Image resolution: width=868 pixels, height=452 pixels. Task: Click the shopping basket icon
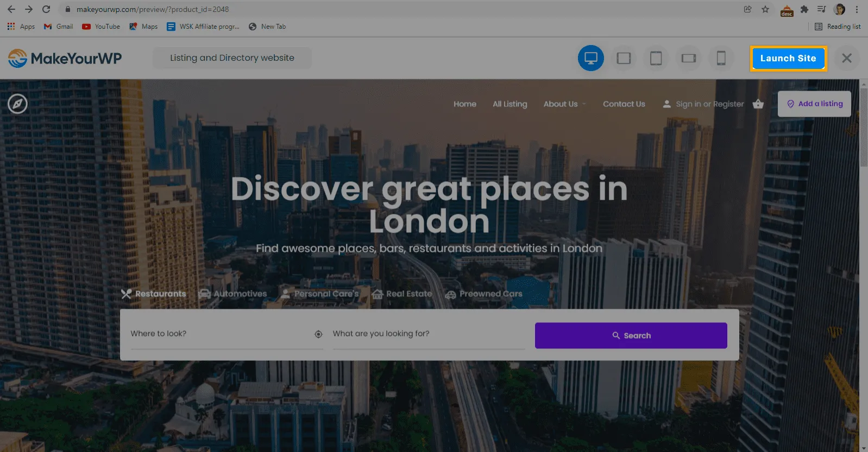(x=758, y=104)
